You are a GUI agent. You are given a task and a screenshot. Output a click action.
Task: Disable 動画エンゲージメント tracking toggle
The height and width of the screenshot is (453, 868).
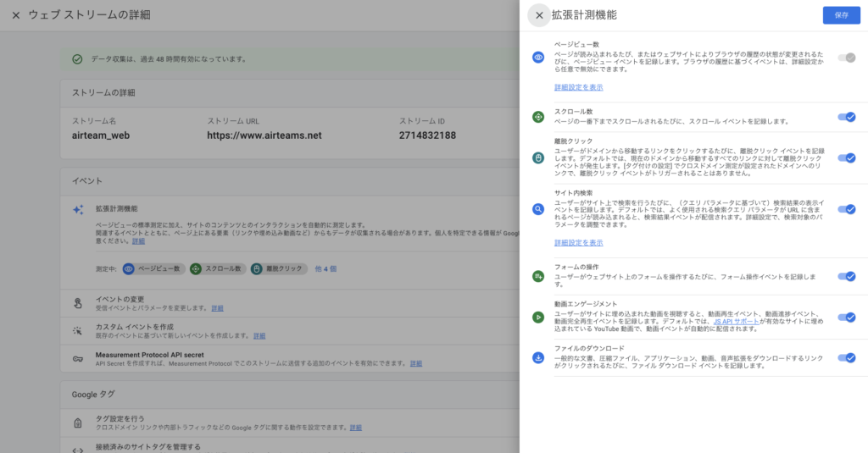point(846,318)
